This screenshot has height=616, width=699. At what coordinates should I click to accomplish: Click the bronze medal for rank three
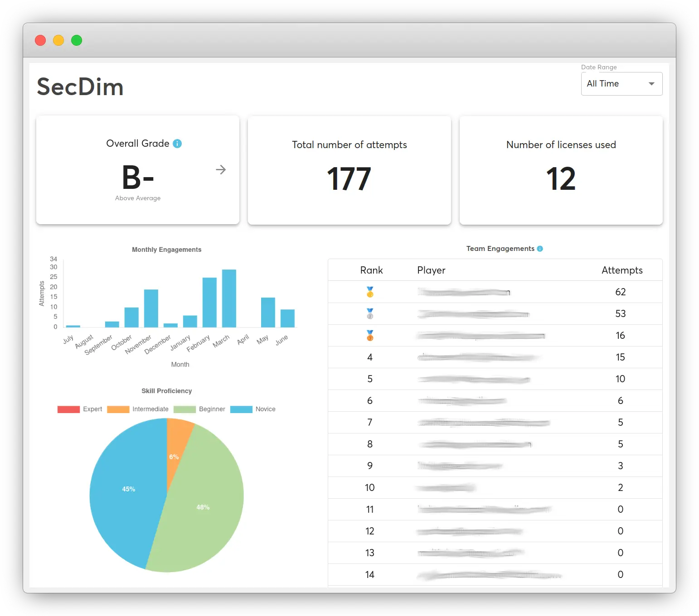coord(370,335)
